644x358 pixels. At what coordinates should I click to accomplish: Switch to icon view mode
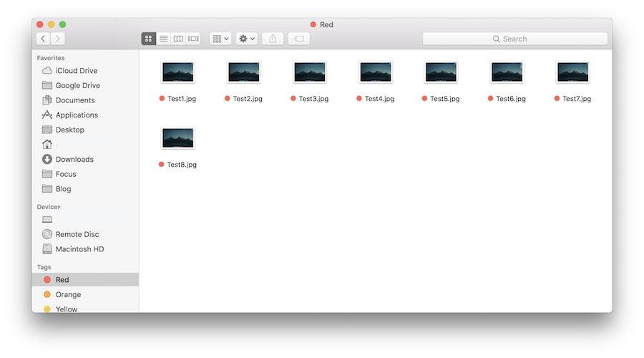coord(149,39)
